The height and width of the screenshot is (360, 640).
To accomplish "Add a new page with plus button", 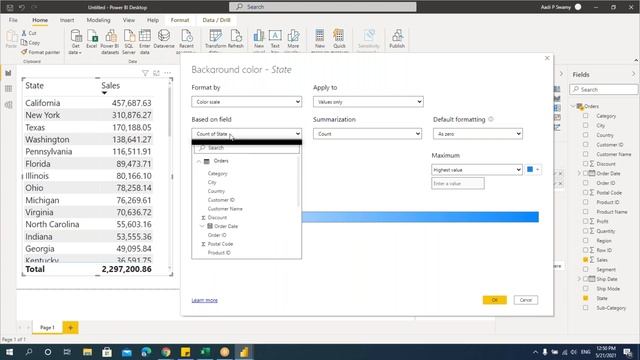I will click(x=71, y=327).
